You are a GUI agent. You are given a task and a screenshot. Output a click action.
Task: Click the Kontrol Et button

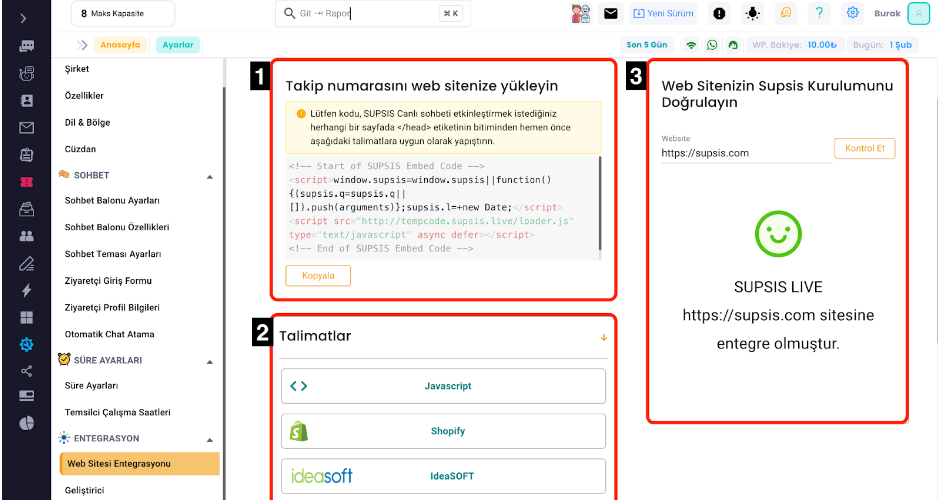pyautogui.click(x=864, y=148)
